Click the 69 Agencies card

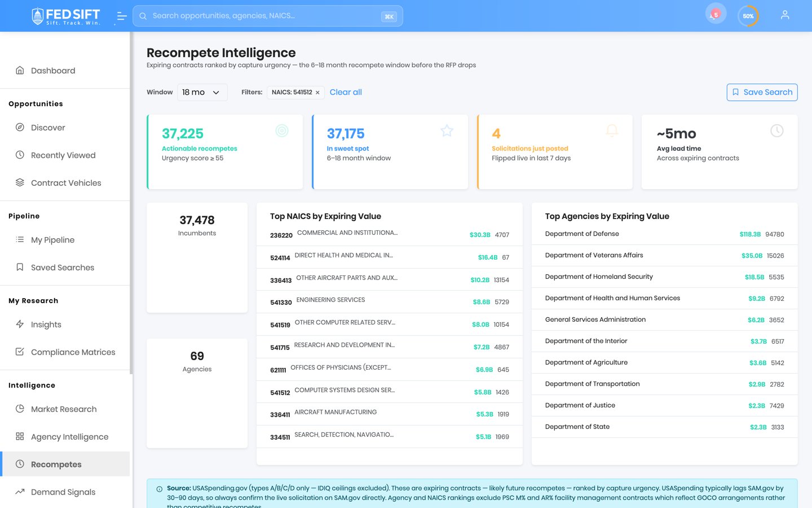coord(197,393)
